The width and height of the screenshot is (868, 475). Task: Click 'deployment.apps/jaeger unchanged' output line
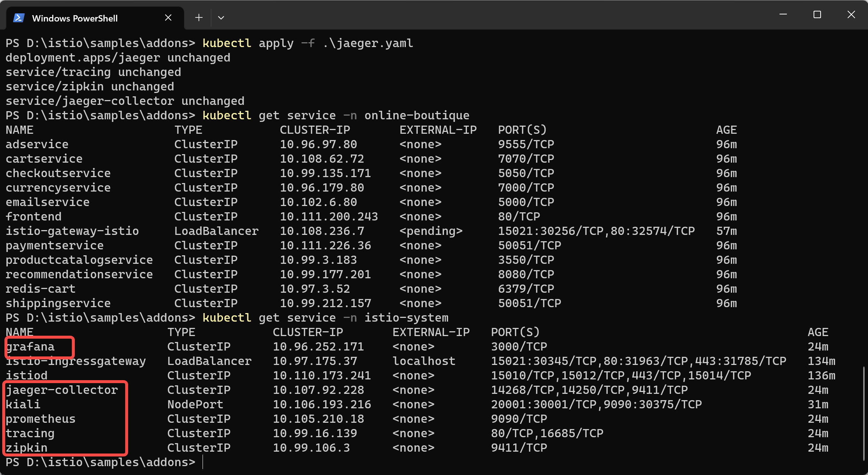tap(118, 58)
